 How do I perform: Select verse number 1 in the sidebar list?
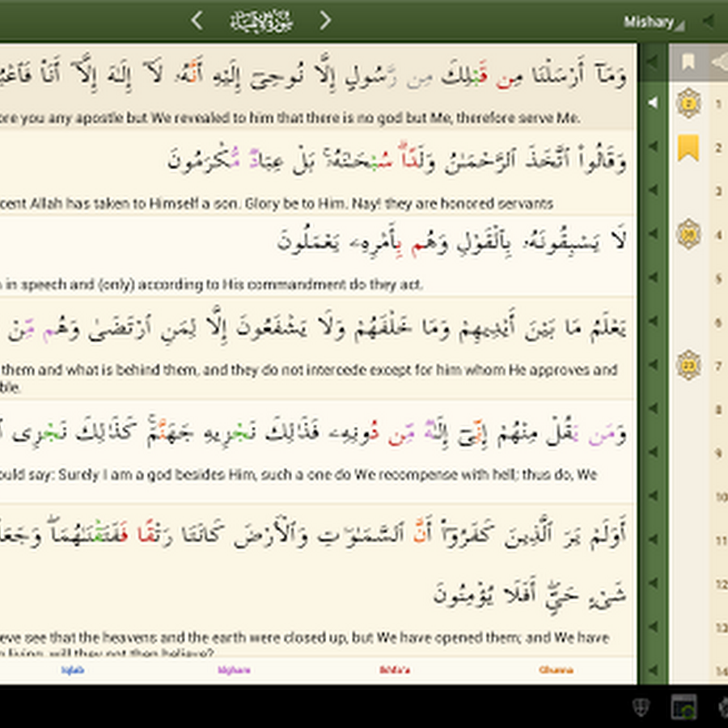718,104
